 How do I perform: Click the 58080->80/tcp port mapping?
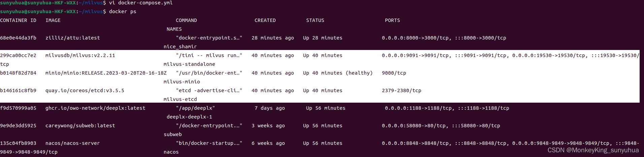click(441, 126)
